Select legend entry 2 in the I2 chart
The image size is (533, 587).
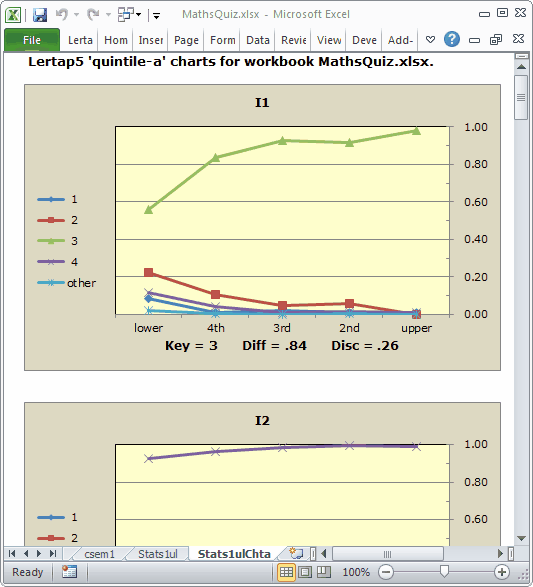pos(58,538)
